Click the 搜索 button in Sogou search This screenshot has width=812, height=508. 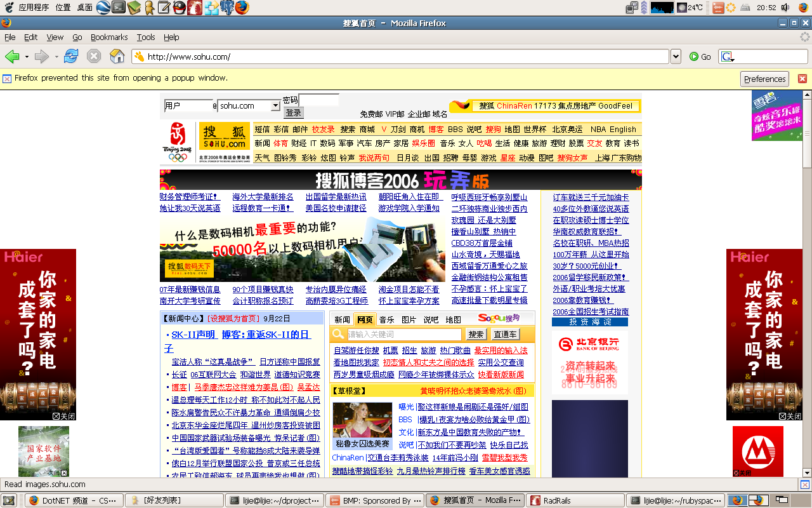(476, 334)
